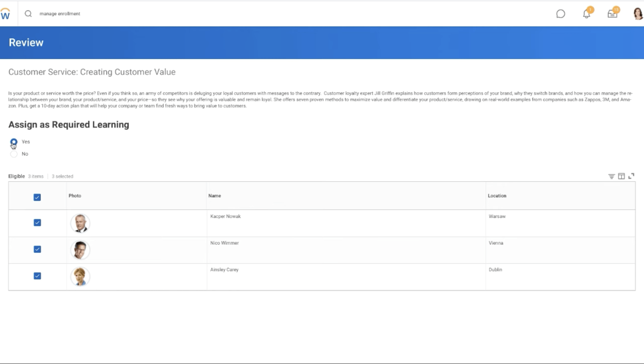The image size is (644, 364).
Task: Sort the table by the Name column
Action: pyautogui.click(x=215, y=196)
